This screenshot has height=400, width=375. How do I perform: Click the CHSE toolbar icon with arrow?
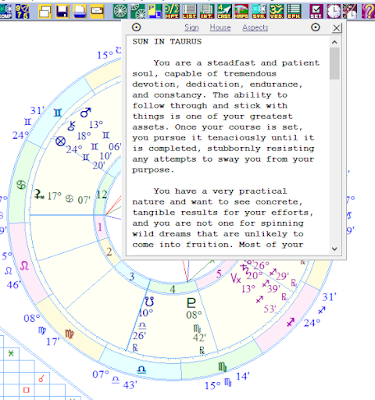pyautogui.click(x=224, y=11)
